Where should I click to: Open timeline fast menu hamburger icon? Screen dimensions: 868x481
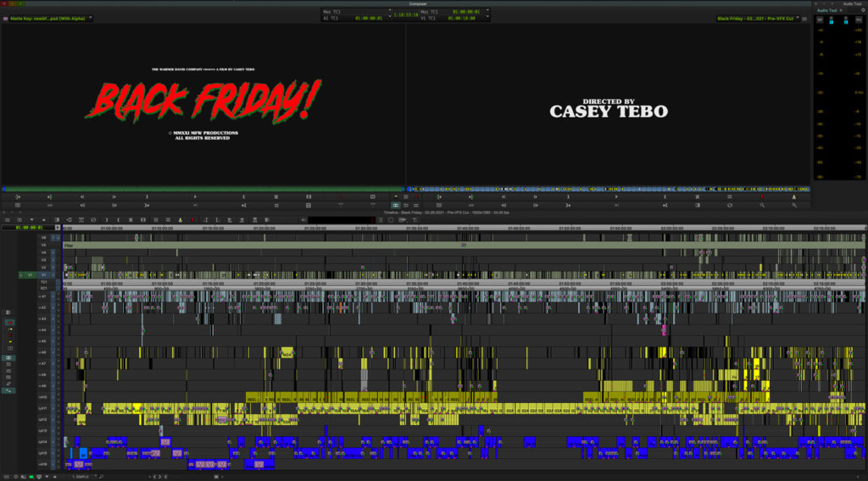click(7, 220)
